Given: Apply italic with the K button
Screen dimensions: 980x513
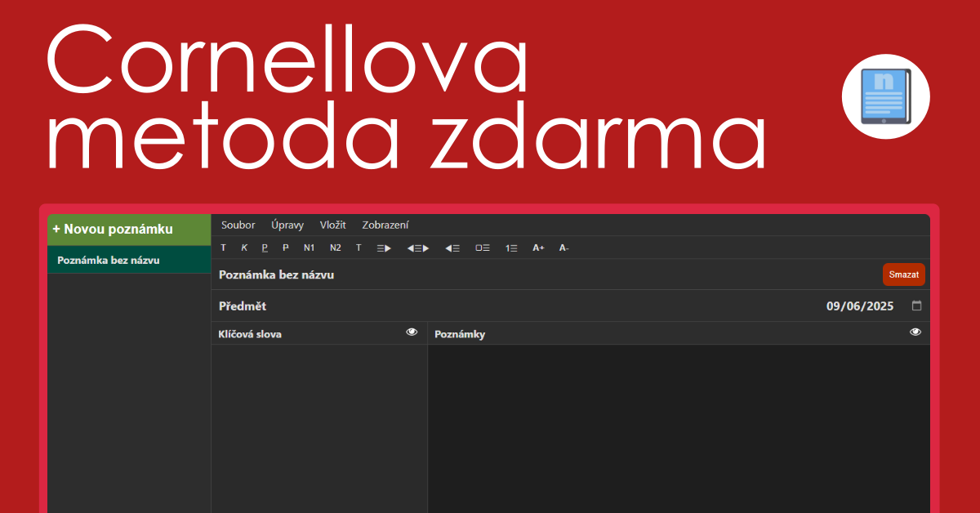Looking at the screenshot, I should [x=244, y=248].
